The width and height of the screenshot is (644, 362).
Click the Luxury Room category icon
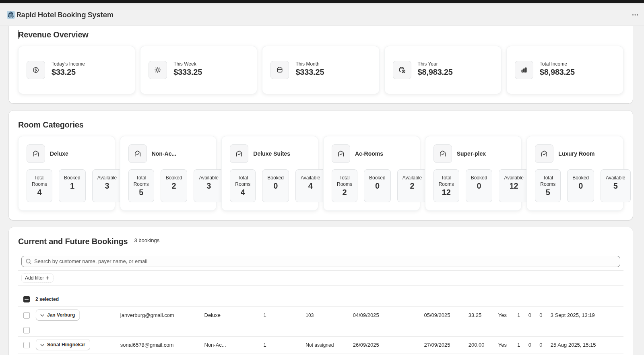click(x=544, y=154)
